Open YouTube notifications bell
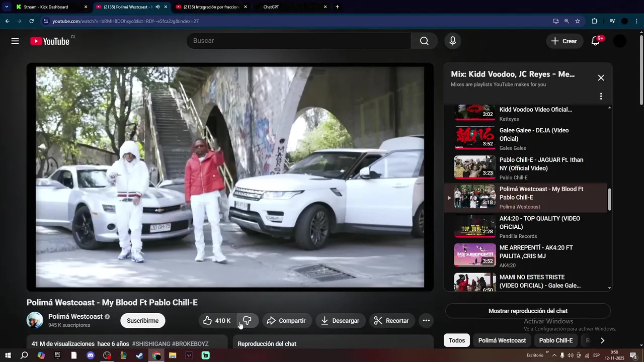 click(596, 41)
